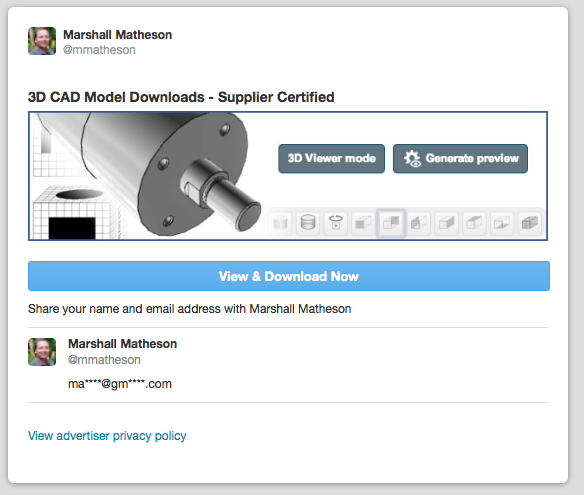This screenshot has height=495, width=584.
Task: Click the top Marshall Matheson avatar
Action: (42, 41)
